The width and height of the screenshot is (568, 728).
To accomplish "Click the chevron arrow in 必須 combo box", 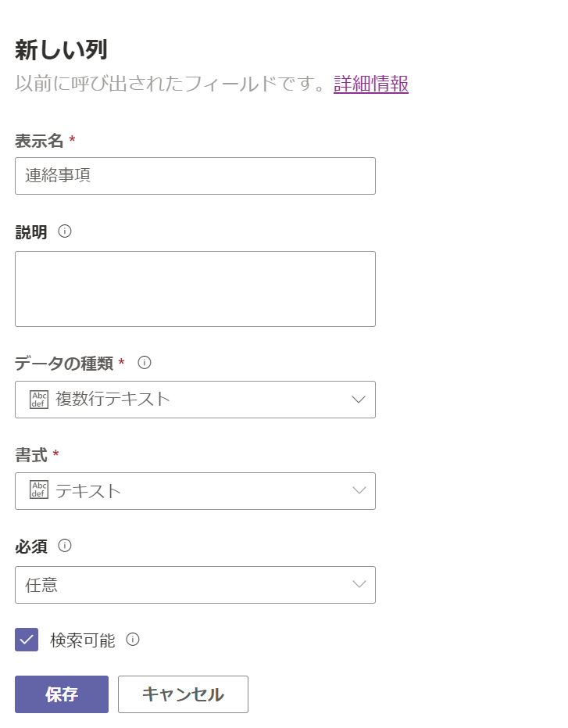I will pyautogui.click(x=359, y=585).
